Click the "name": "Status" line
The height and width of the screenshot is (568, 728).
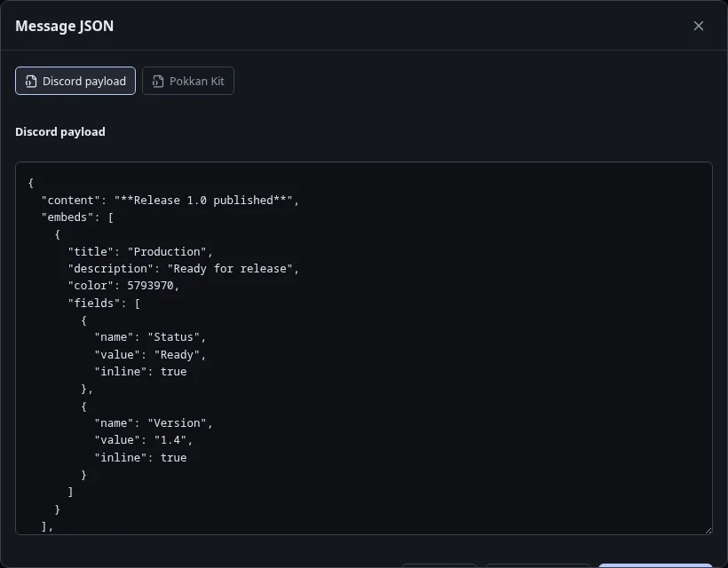pos(150,337)
